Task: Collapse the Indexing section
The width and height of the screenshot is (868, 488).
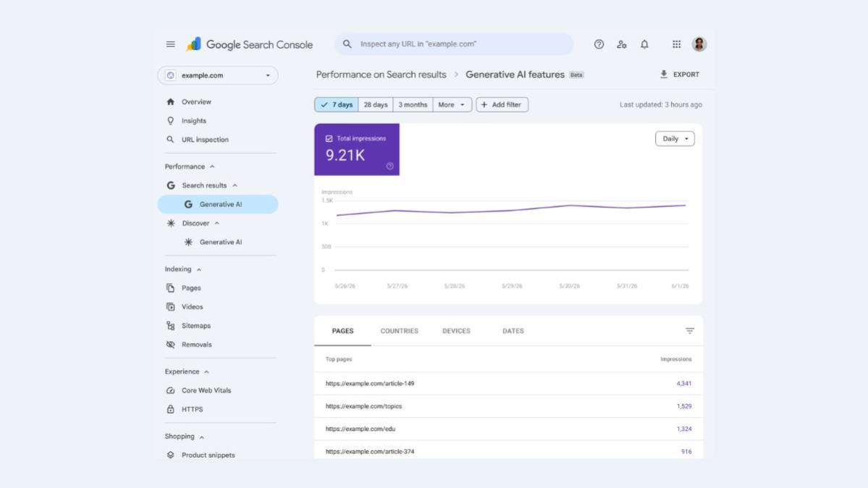Action: tap(199, 270)
